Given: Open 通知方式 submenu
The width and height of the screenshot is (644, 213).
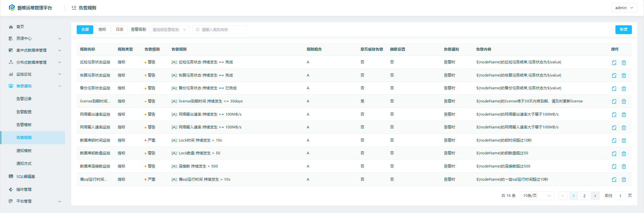Looking at the screenshot, I should pyautogui.click(x=33, y=163).
